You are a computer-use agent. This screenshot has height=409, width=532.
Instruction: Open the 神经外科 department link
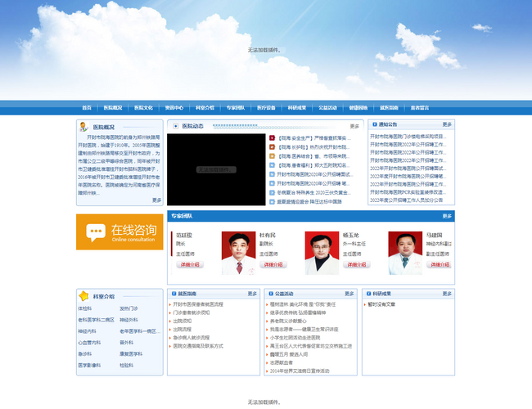pyautogui.click(x=128, y=320)
